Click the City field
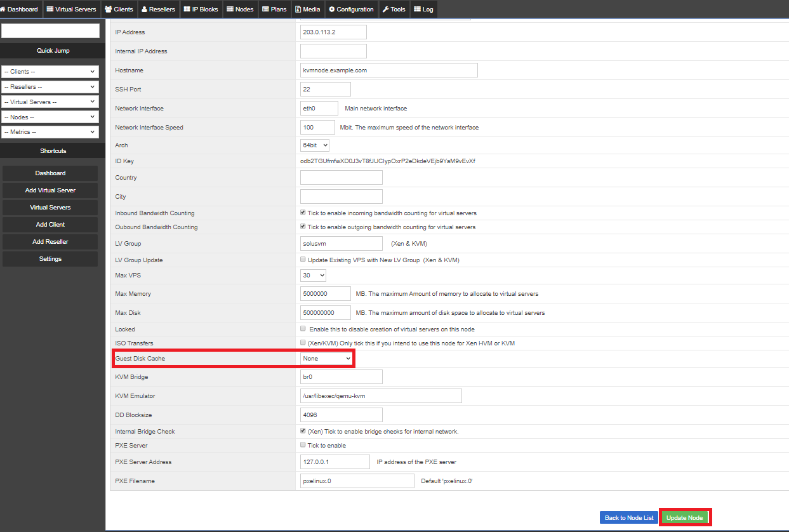789x532 pixels. point(341,197)
